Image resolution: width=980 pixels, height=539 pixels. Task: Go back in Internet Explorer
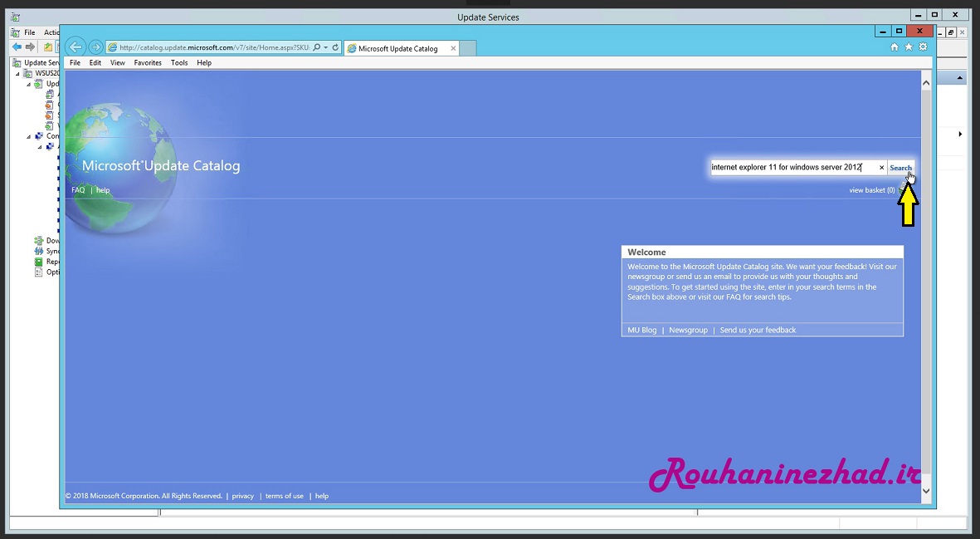(75, 47)
